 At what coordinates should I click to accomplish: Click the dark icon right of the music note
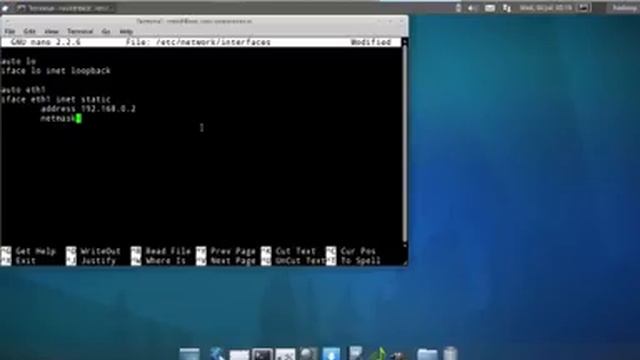(x=399, y=356)
